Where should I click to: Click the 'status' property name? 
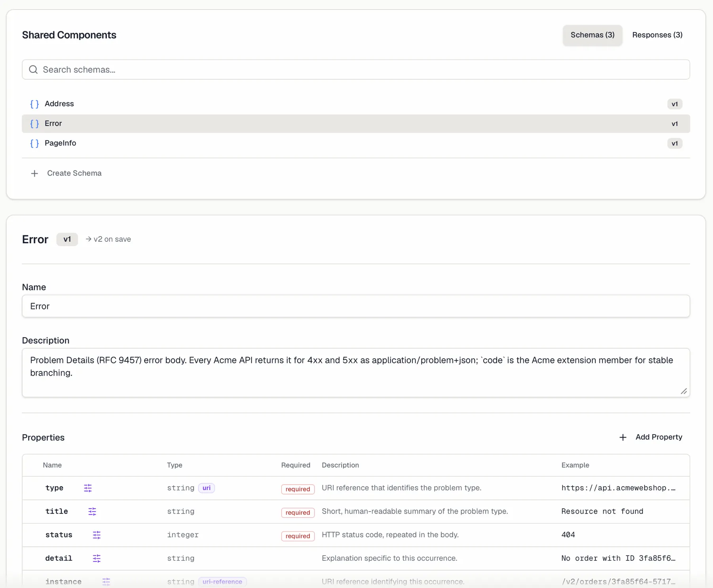click(x=59, y=535)
